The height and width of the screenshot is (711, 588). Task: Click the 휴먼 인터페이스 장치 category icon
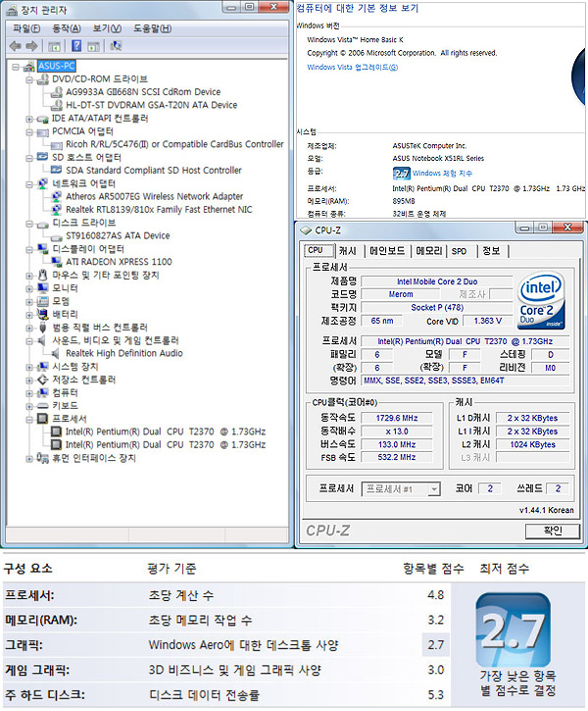point(42,458)
